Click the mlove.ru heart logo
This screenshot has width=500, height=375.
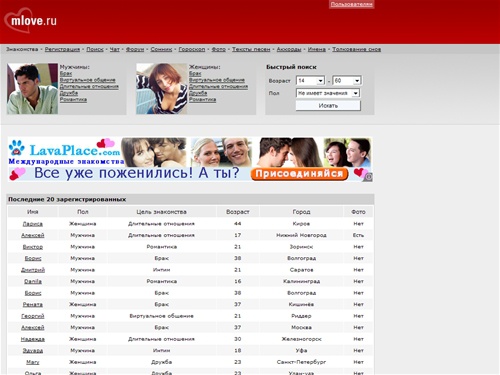coord(30,21)
